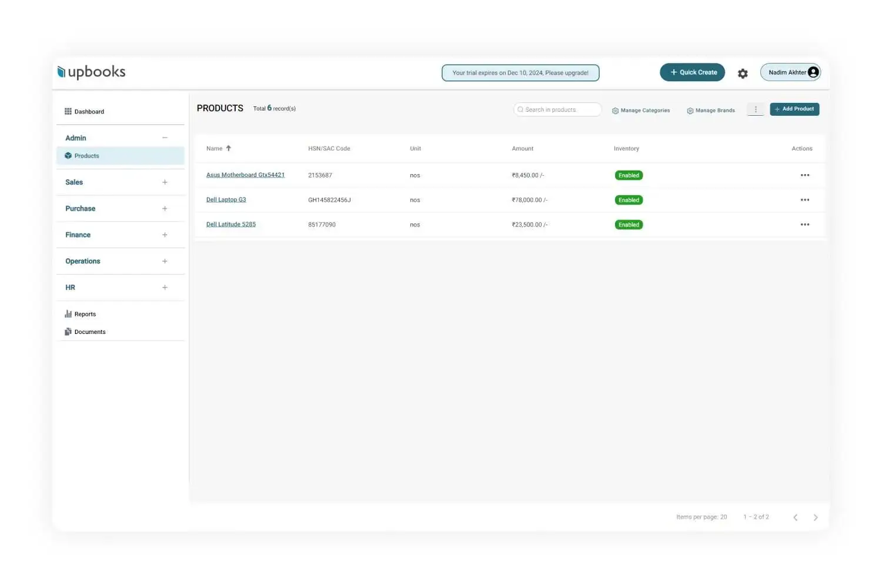Click HSN code GH145822456J
This screenshot has height=588, width=882.
tap(329, 201)
